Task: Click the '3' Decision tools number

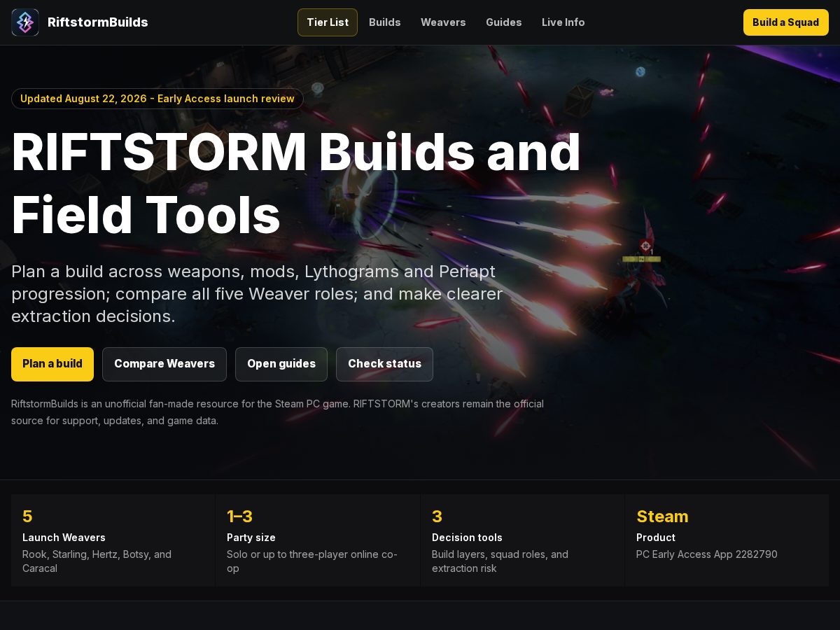Action: coord(437,517)
